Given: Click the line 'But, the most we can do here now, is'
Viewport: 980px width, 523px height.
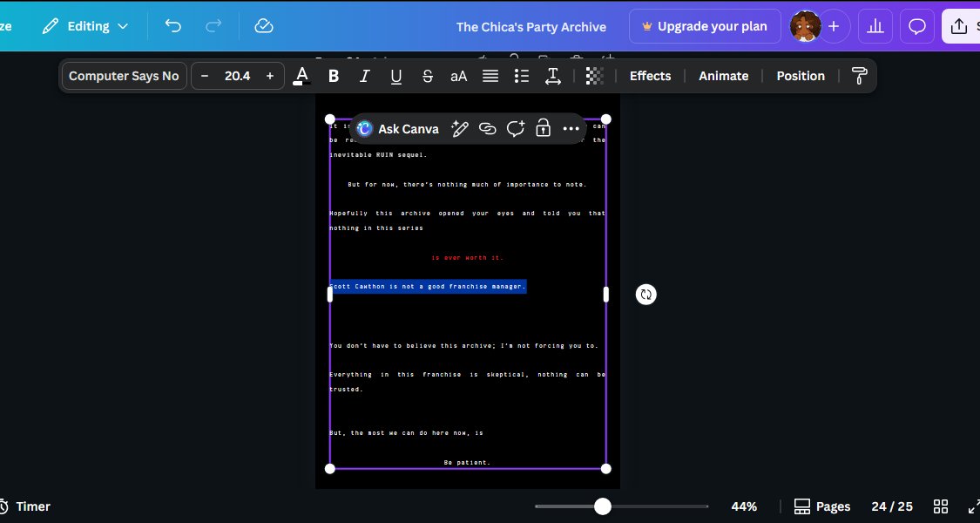Looking at the screenshot, I should [406, 433].
